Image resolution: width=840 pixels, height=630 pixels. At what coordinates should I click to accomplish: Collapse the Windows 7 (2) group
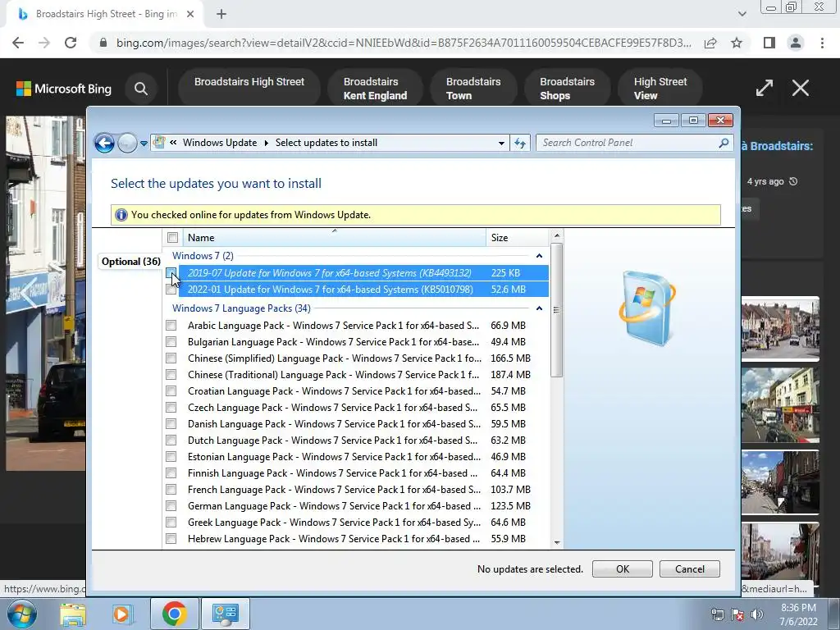pyautogui.click(x=539, y=256)
